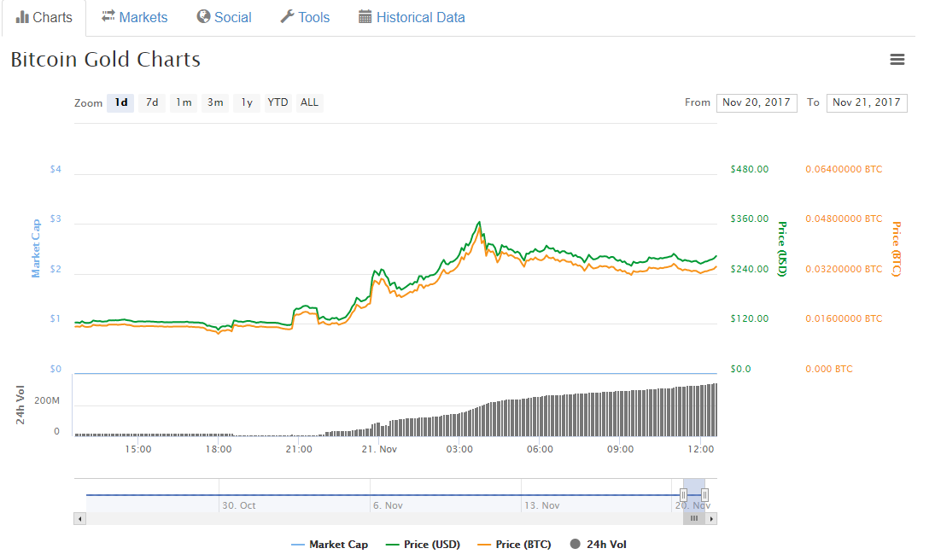Click the $360.00 price axis label
This screenshot has height=560, width=935.
tap(750, 219)
